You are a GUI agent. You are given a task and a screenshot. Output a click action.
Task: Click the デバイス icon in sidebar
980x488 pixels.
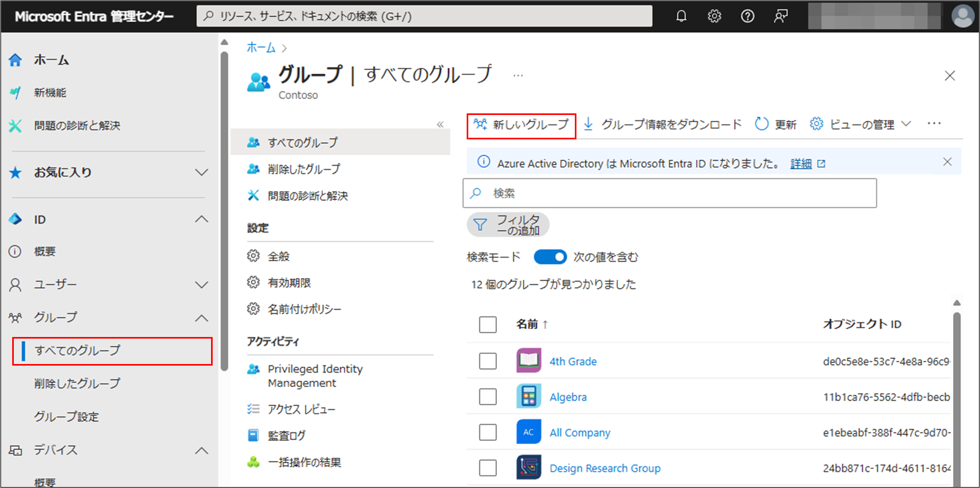click(x=15, y=450)
